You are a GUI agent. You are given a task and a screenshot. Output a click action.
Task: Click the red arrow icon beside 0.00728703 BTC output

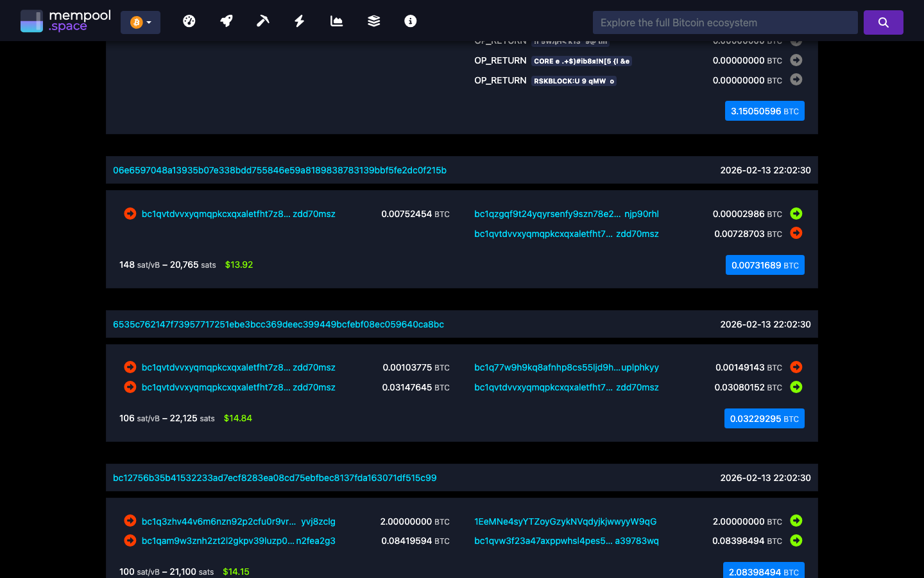click(x=796, y=233)
